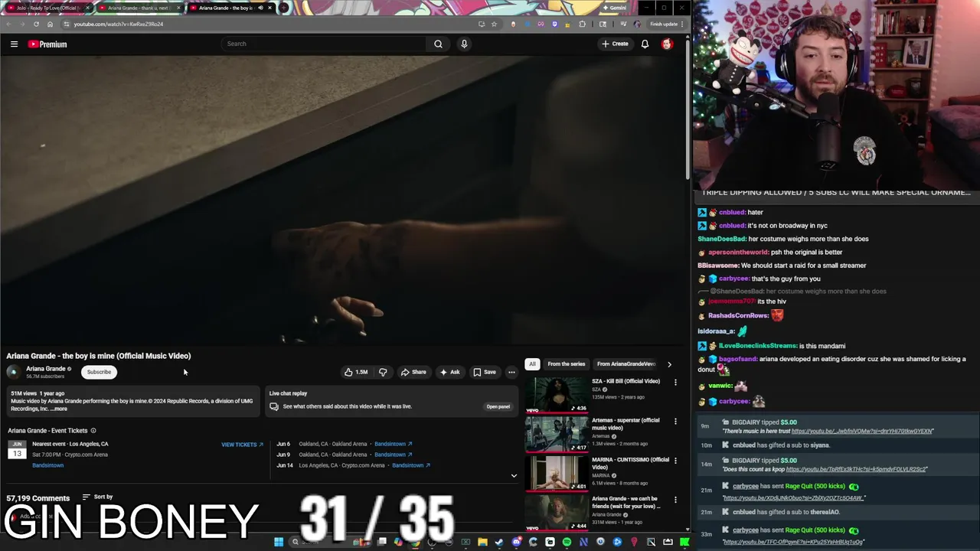Go back with the browser back arrow

[x=9, y=24]
